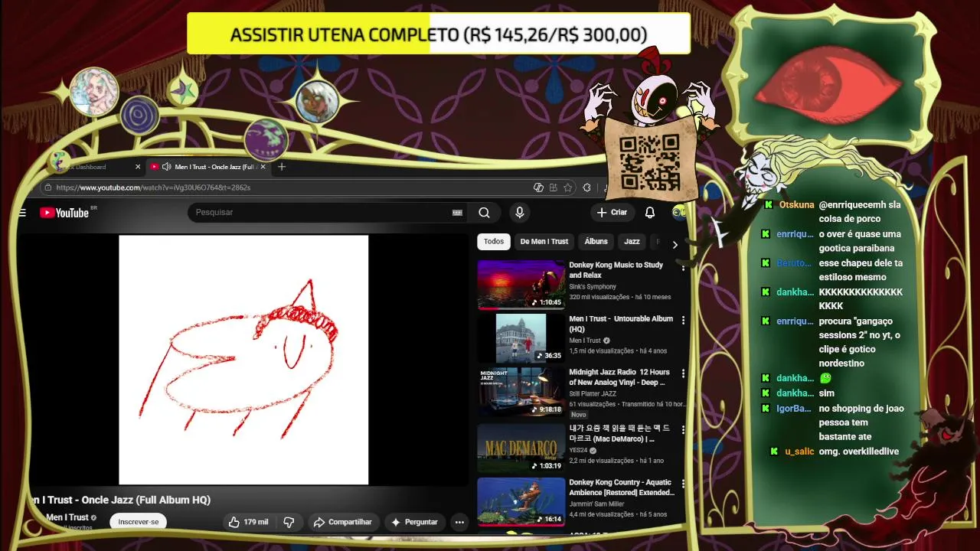980x551 pixels.
Task: Click the site info lock icon in address bar
Action: click(x=48, y=187)
